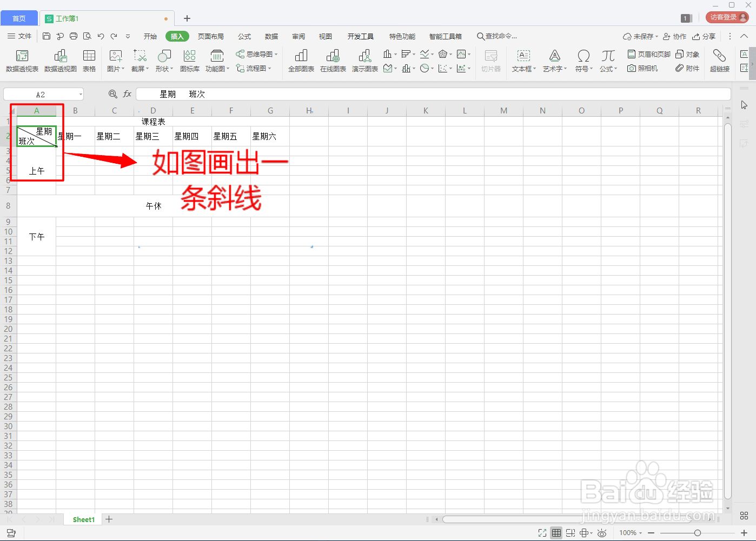Viewport: 756px width, 541px height.
Task: Switch to Page Break Preview in status bar
Action: click(x=571, y=533)
